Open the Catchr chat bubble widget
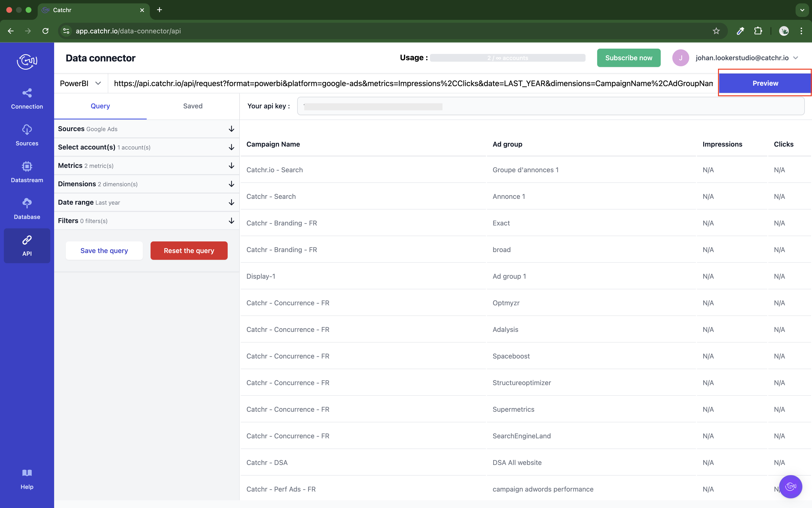 coord(790,486)
